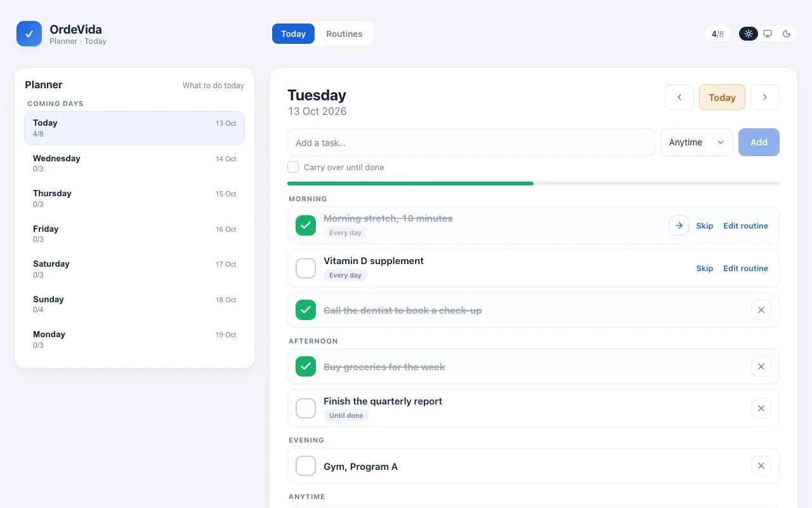Remove the dentist call task
The image size is (812, 508).
[761, 310]
